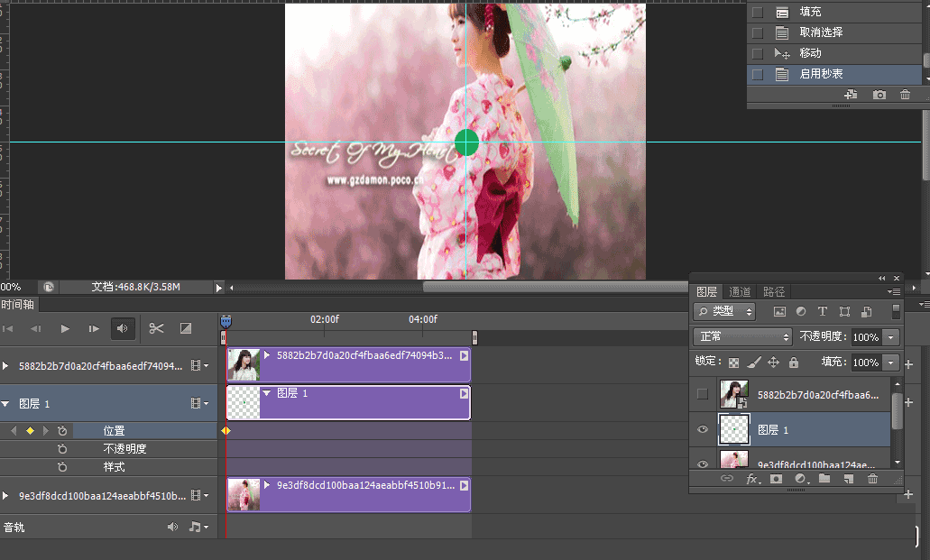Set history brush source for 移动
The width and height of the screenshot is (930, 560).
tap(758, 53)
